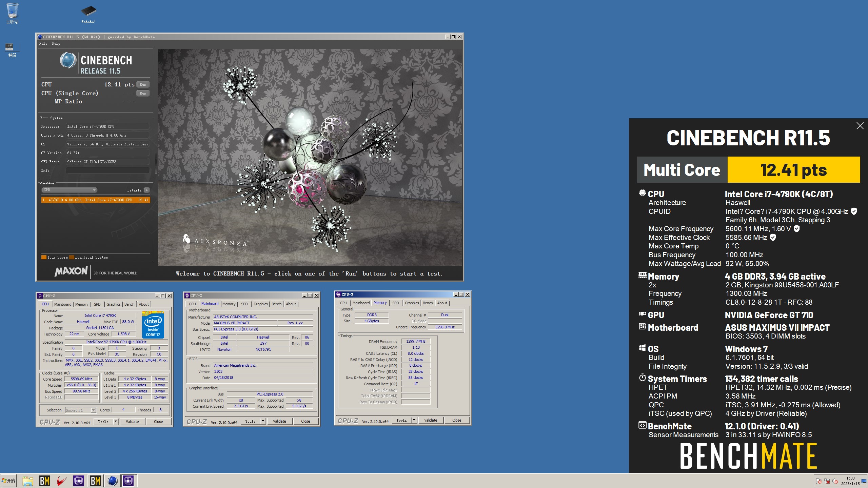Click the Start button on the taskbar

(8, 481)
